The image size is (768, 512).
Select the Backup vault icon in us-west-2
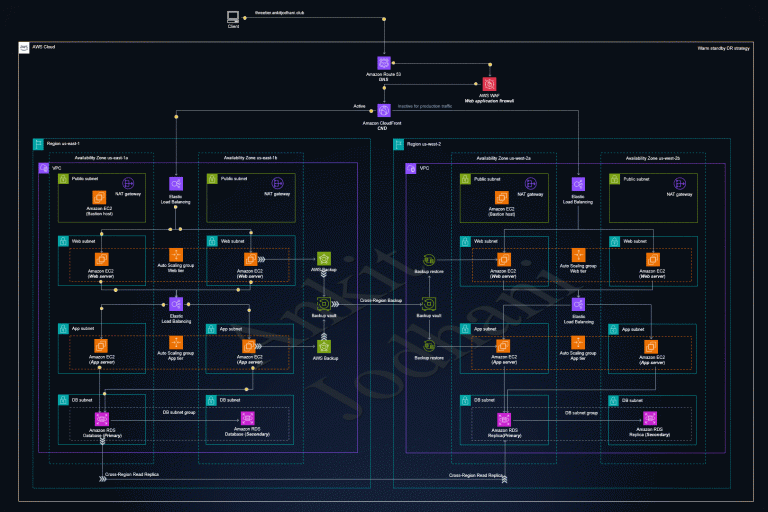(429, 304)
